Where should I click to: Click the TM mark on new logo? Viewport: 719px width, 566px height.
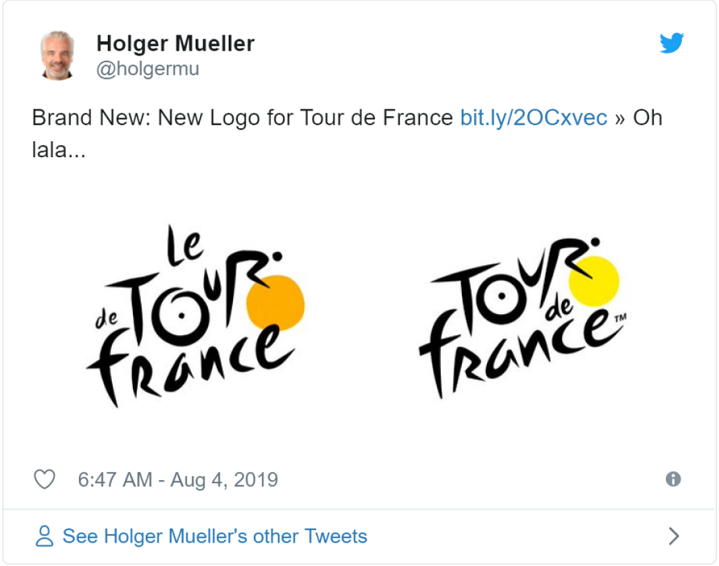pos(620,318)
